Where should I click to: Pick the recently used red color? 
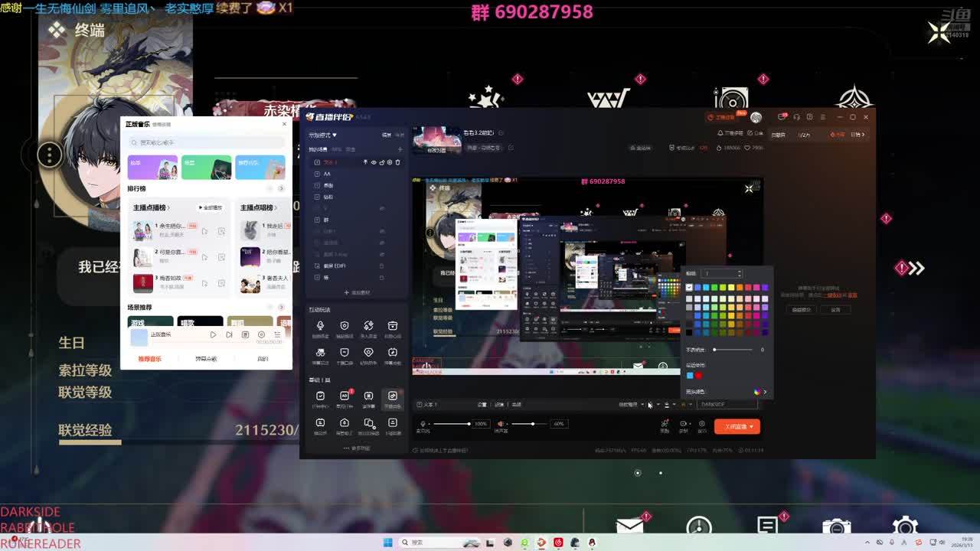[698, 376]
